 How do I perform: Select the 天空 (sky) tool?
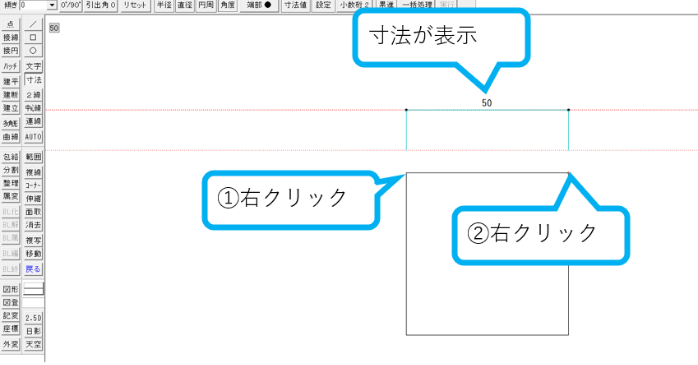click(33, 345)
